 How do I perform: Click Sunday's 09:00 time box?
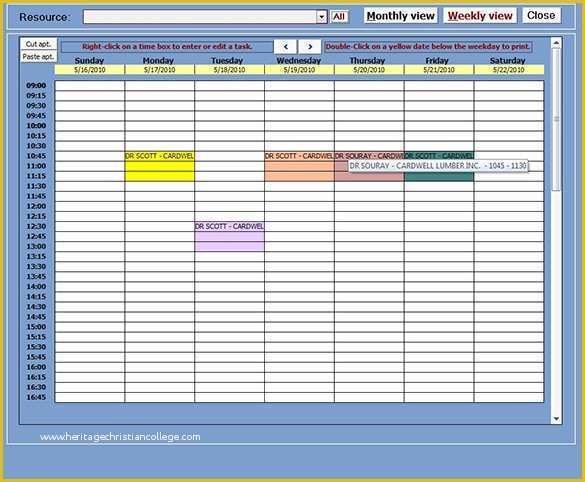[90, 86]
